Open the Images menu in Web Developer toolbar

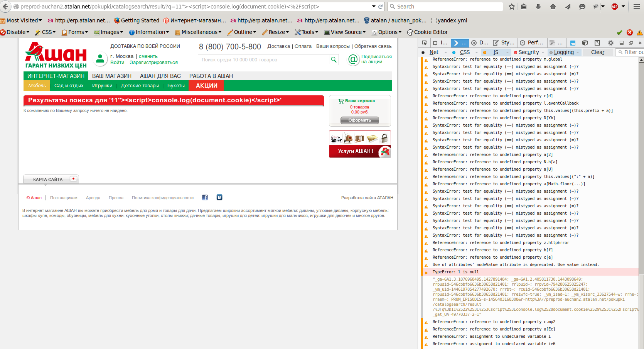click(x=109, y=32)
